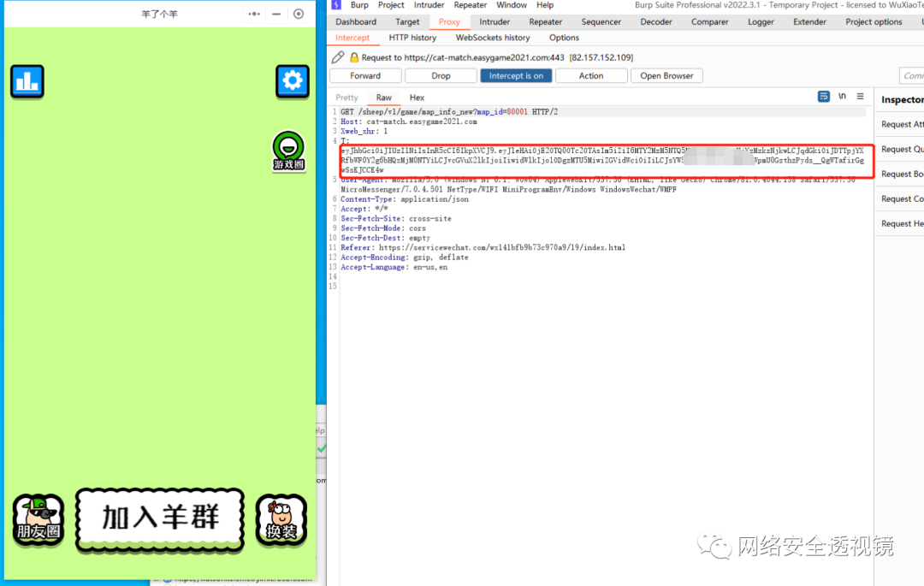Image resolution: width=924 pixels, height=586 pixels.
Task: Select the Proxy tab
Action: [x=449, y=21]
